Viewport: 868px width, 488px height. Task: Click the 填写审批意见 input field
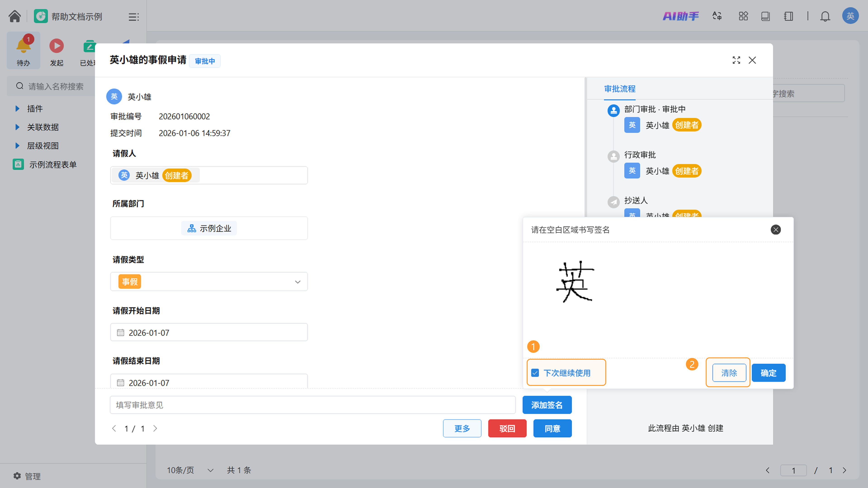tap(312, 405)
